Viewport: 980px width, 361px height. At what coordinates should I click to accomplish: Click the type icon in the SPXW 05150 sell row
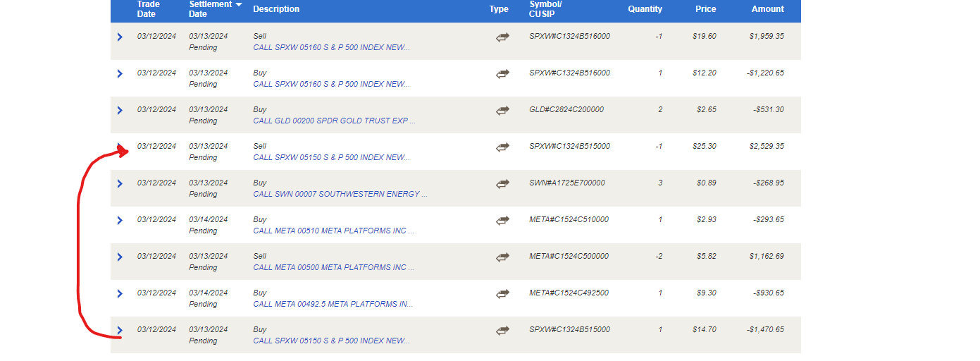coord(502,147)
